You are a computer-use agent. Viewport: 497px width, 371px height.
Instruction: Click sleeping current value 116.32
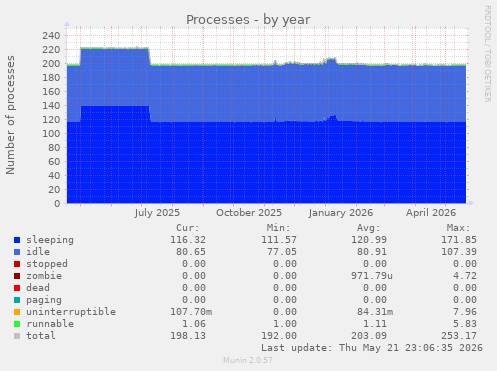click(188, 240)
